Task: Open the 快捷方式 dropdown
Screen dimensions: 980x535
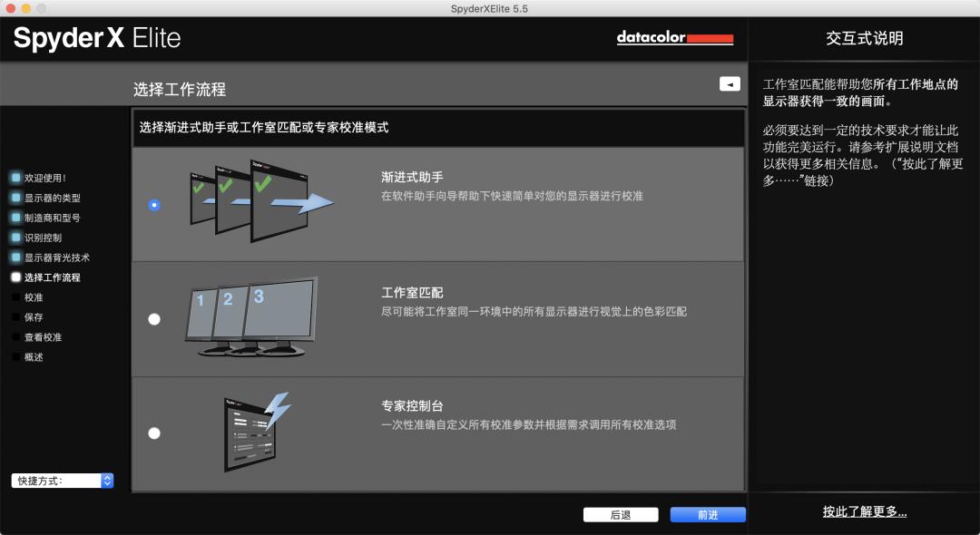Action: tap(63, 481)
